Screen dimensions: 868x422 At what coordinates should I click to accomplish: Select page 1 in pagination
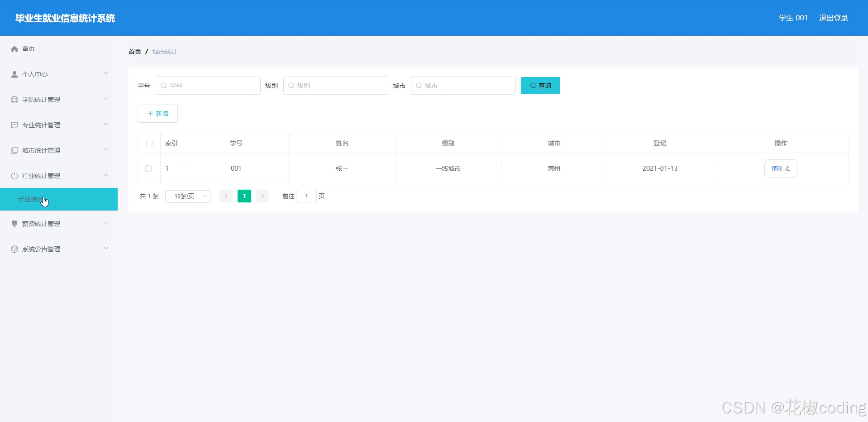pyautogui.click(x=244, y=196)
